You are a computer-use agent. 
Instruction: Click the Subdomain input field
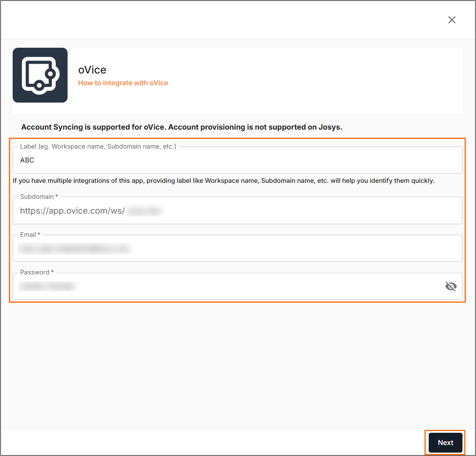pos(237,211)
